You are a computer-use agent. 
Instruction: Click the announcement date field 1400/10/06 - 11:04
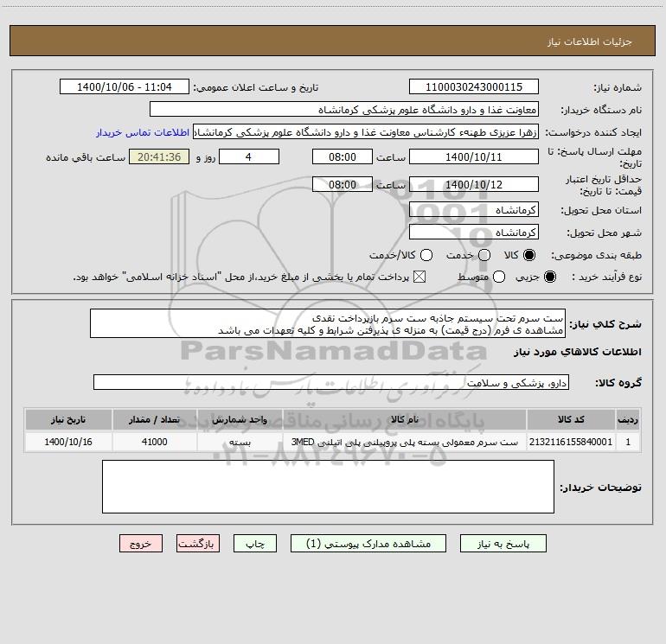[125, 86]
